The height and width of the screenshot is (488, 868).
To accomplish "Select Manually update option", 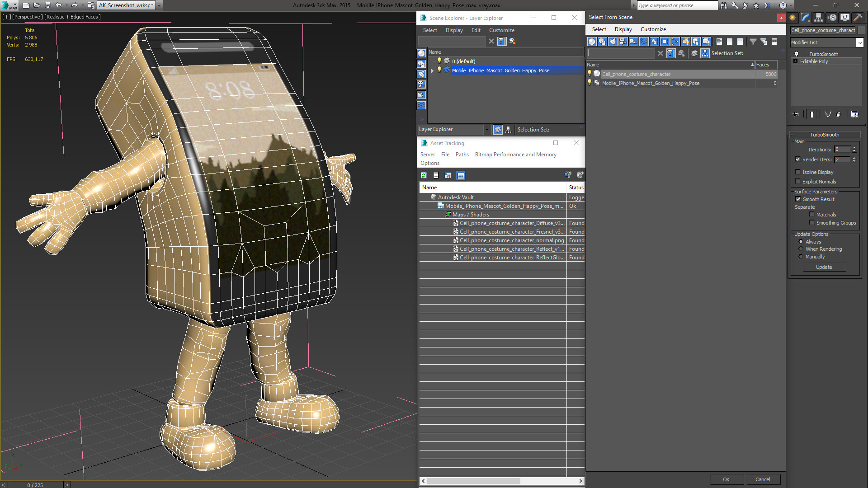I will tap(801, 257).
